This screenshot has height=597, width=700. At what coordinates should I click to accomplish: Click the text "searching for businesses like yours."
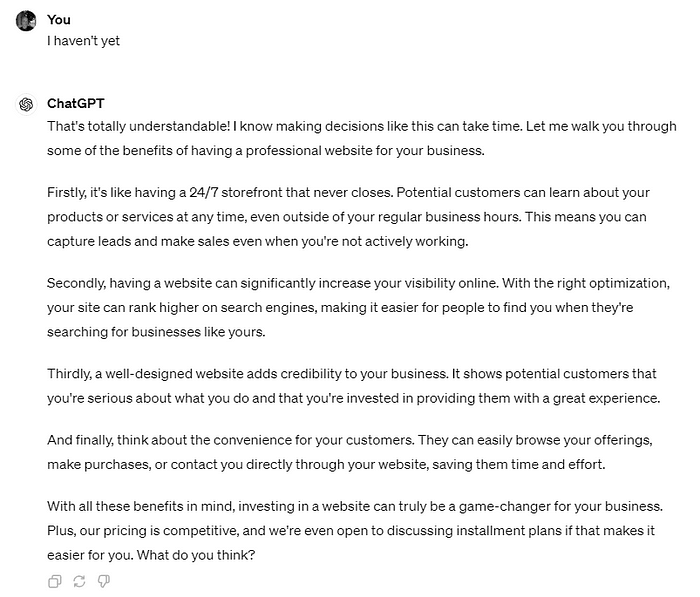point(156,332)
